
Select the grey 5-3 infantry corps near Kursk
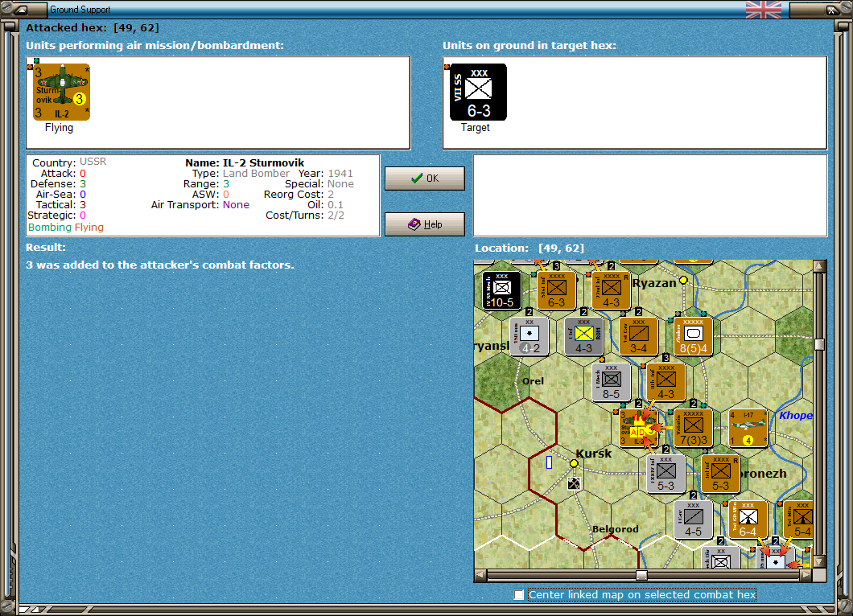(666, 474)
